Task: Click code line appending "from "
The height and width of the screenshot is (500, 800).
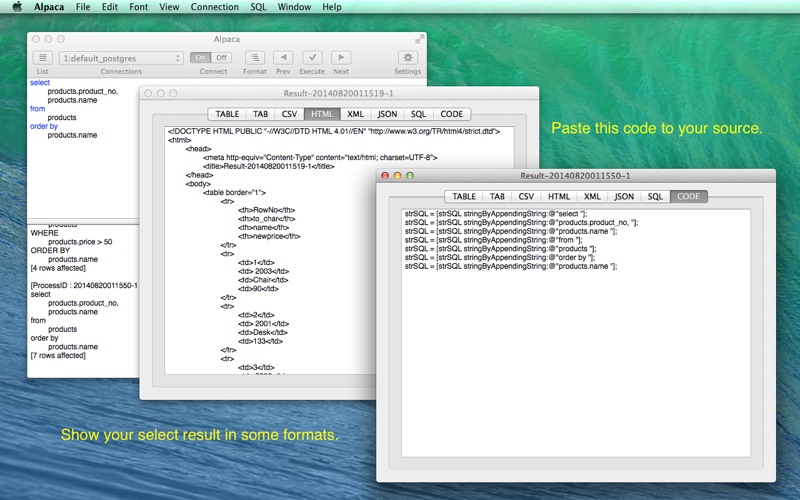Action: tap(493, 240)
